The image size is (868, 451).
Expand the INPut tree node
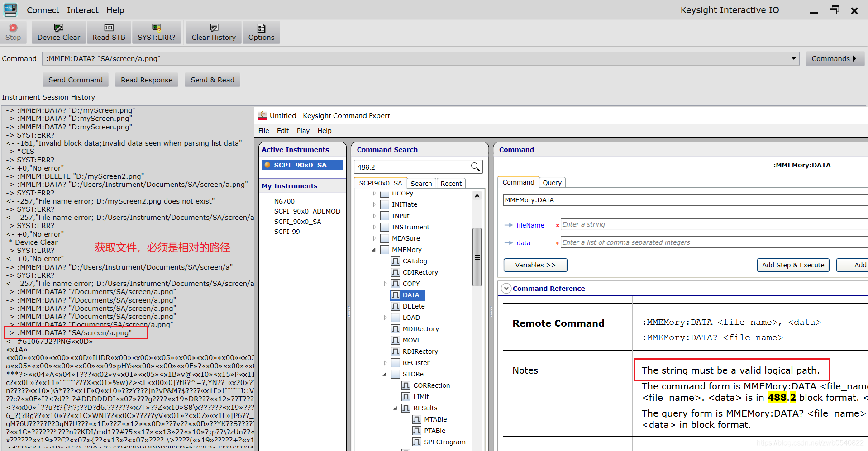coord(374,216)
